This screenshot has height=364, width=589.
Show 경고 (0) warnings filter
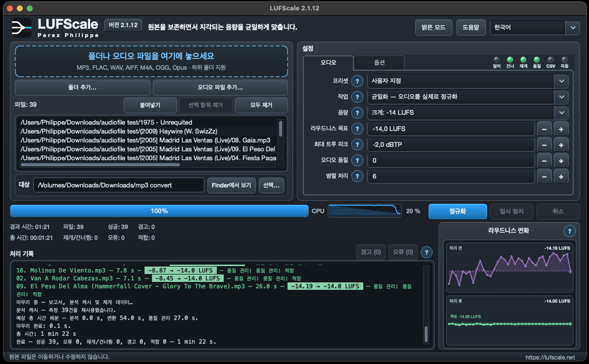click(371, 252)
